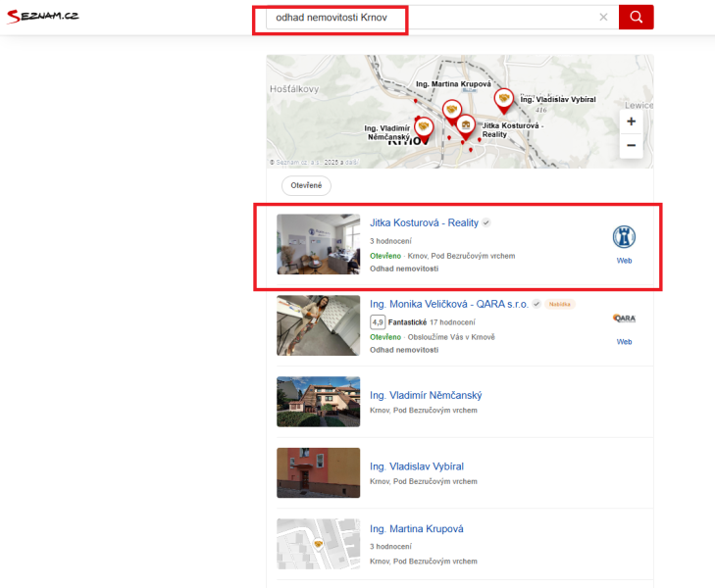715x588 pixels.
Task: Click the blue tower logo of Jitka Kosturová
Action: [624, 237]
